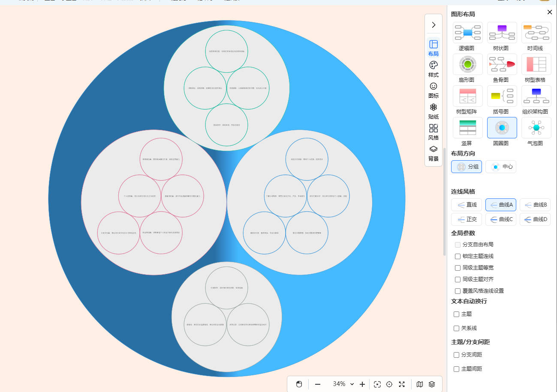557x392 pixels.
Task: Select the 鱼骨图 fishbone layout thumbnail
Action: coord(502,64)
